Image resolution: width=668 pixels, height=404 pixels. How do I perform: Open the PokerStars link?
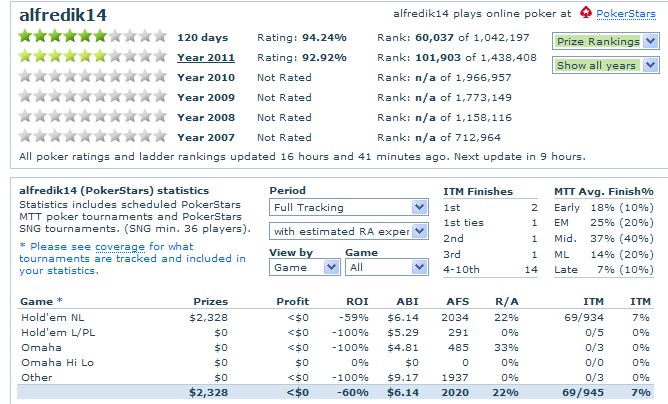[626, 14]
